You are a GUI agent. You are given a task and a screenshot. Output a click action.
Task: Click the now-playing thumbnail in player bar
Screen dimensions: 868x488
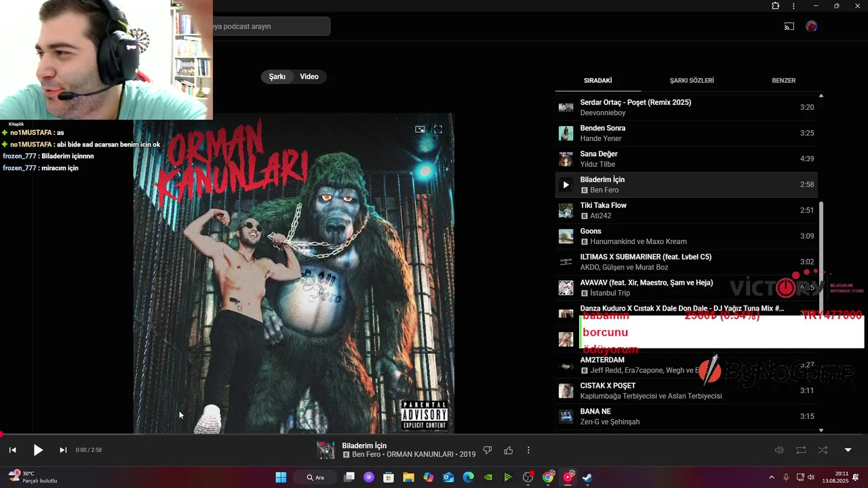[x=326, y=450]
